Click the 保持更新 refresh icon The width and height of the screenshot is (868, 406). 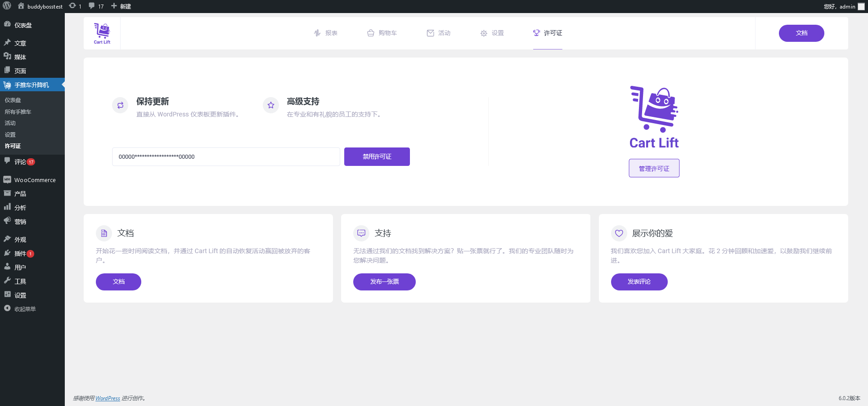120,105
